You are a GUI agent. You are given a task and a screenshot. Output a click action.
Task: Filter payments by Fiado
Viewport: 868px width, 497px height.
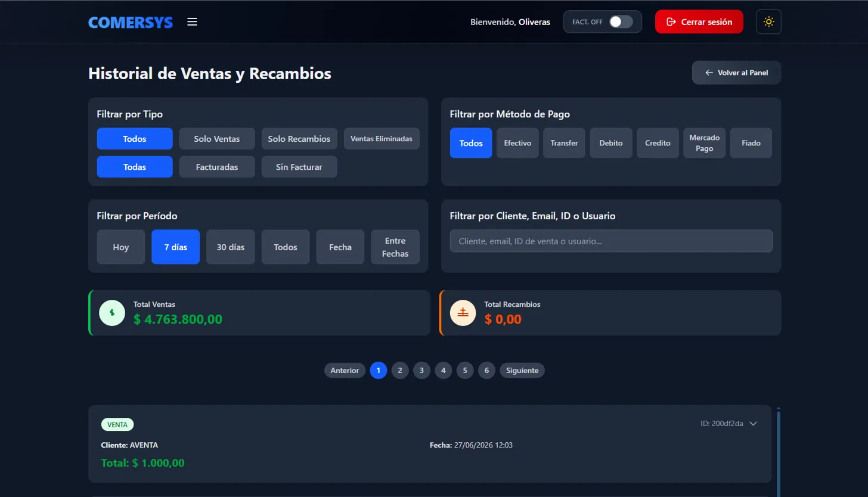coord(751,143)
